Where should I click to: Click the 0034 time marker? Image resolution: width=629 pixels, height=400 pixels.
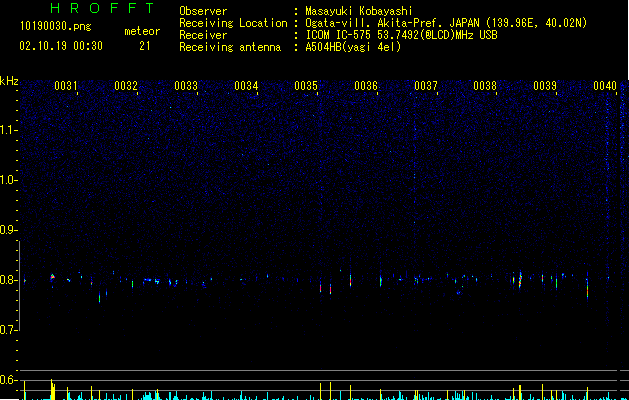pos(246,86)
